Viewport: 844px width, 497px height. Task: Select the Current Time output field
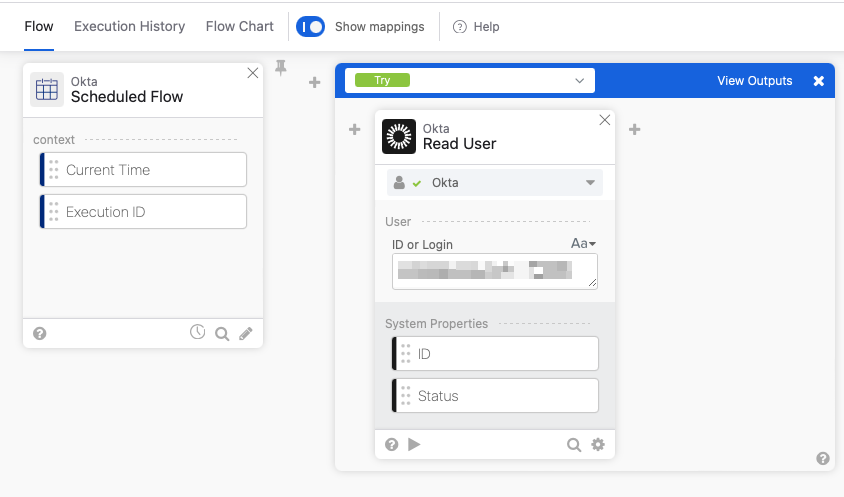tap(143, 170)
